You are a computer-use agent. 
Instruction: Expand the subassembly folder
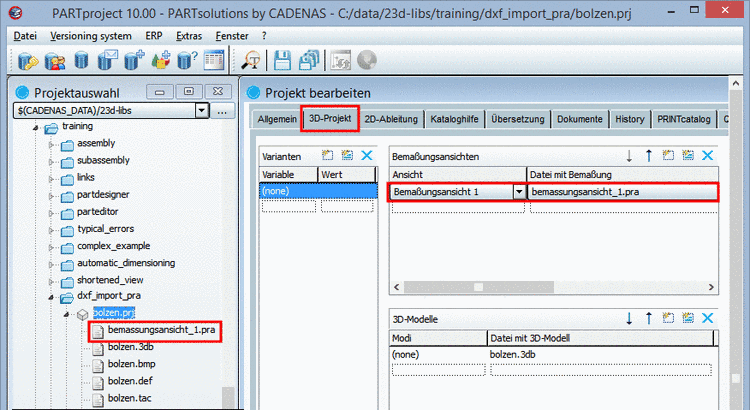click(51, 162)
